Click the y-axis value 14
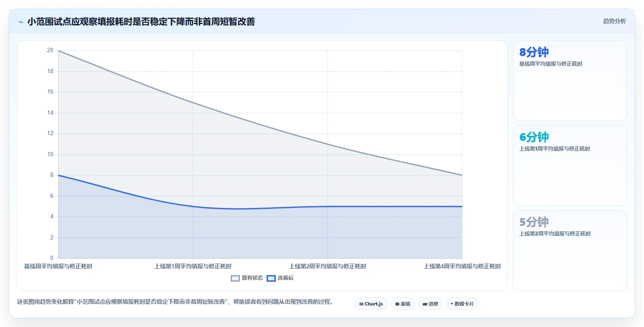Screen dimensions: 644x327 [50, 113]
